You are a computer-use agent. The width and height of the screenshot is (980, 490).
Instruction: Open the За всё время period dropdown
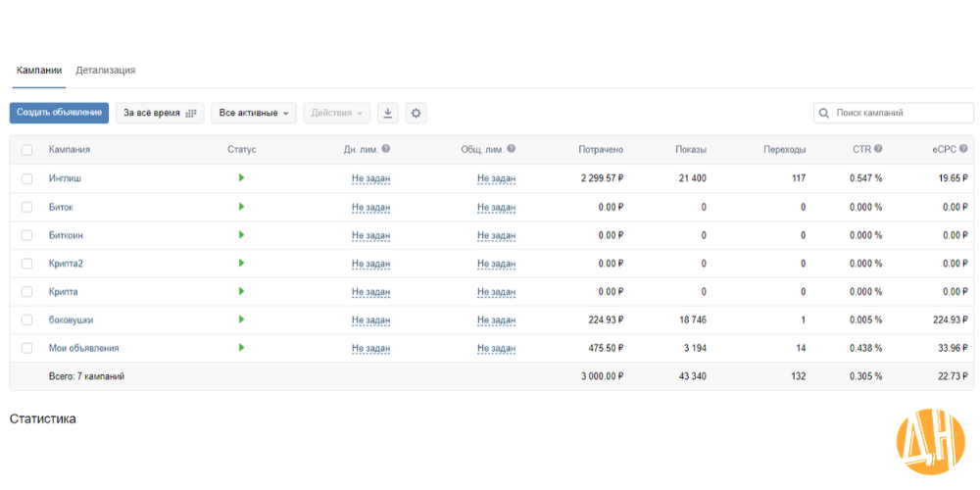point(160,113)
